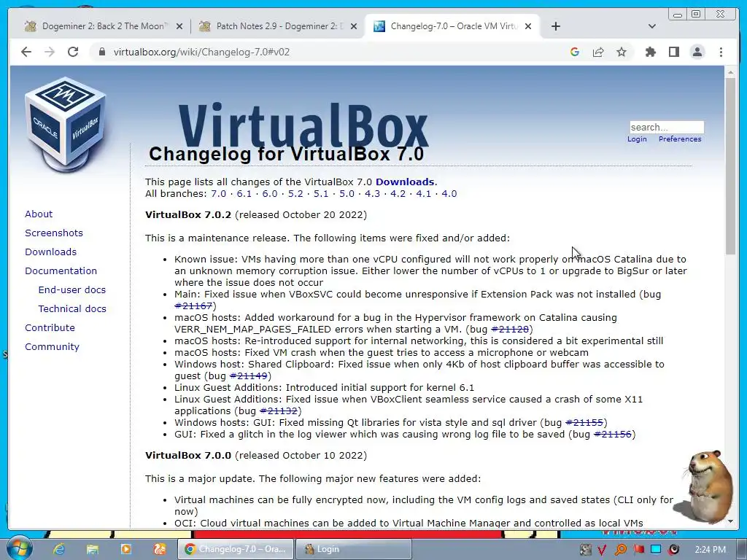Click the scrollbar down arrow
This screenshot has width=747, height=560.
click(731, 521)
